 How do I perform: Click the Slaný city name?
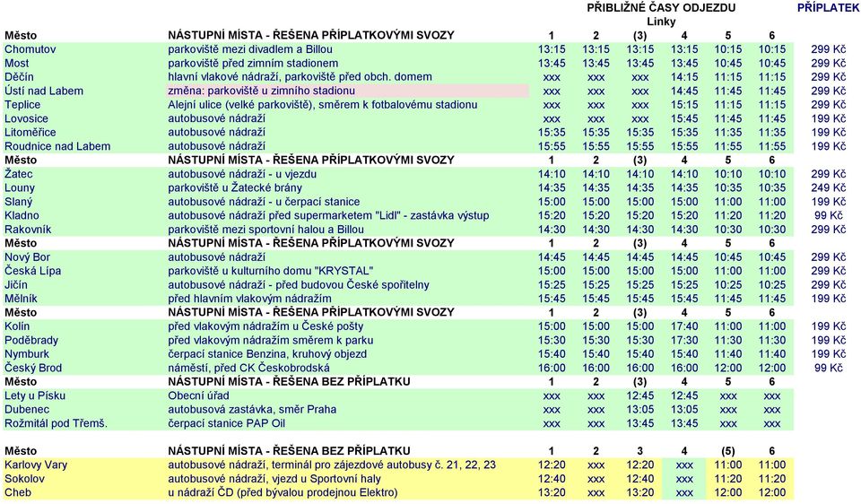point(19,202)
